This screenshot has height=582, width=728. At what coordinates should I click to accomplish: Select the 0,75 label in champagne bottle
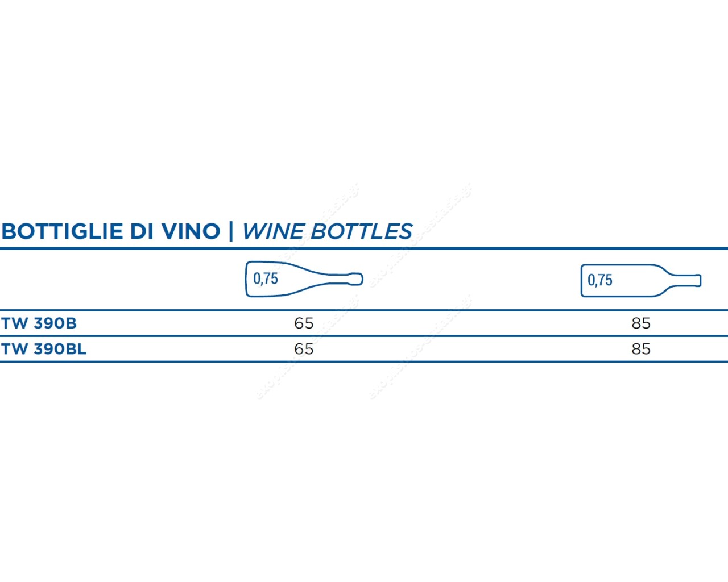[266, 278]
